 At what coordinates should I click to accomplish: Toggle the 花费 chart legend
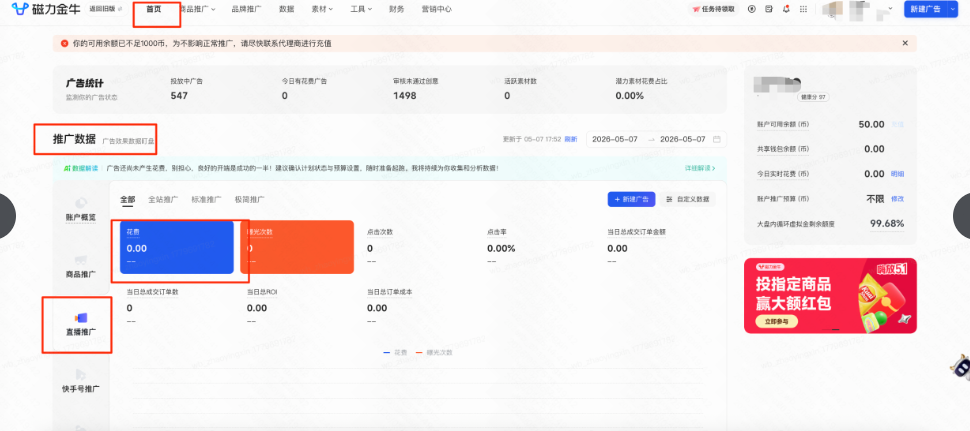pyautogui.click(x=395, y=352)
